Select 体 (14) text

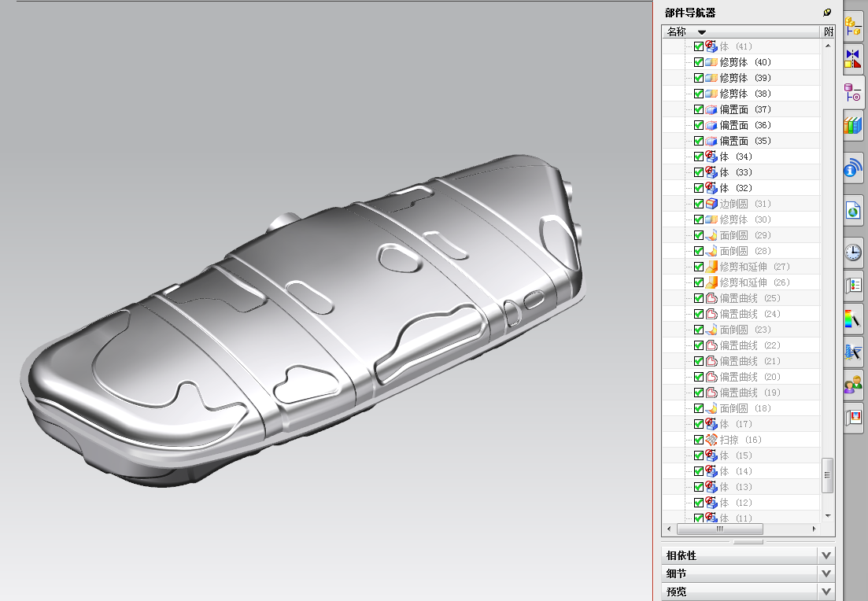click(x=736, y=471)
